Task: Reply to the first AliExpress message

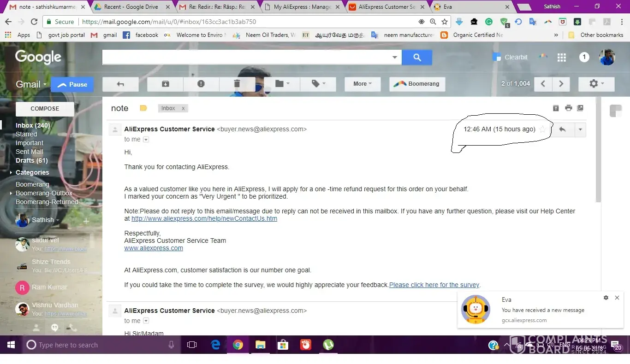Action: pyautogui.click(x=562, y=129)
